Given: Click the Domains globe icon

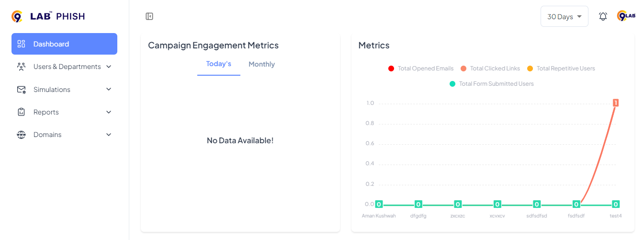Looking at the screenshot, I should (21, 135).
